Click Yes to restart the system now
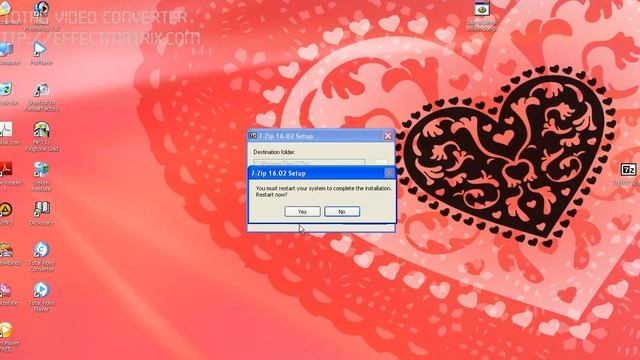Screen dimensions: 640x360 [302, 211]
